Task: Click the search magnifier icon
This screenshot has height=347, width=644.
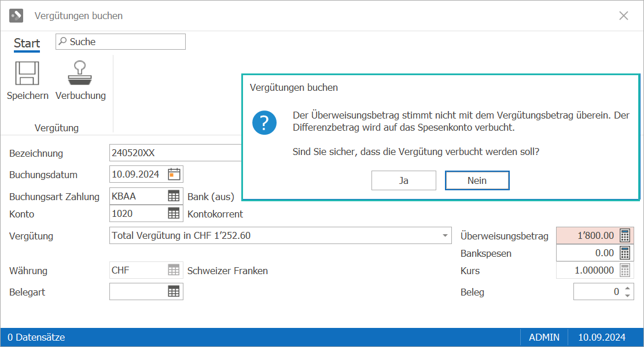Action: click(62, 41)
